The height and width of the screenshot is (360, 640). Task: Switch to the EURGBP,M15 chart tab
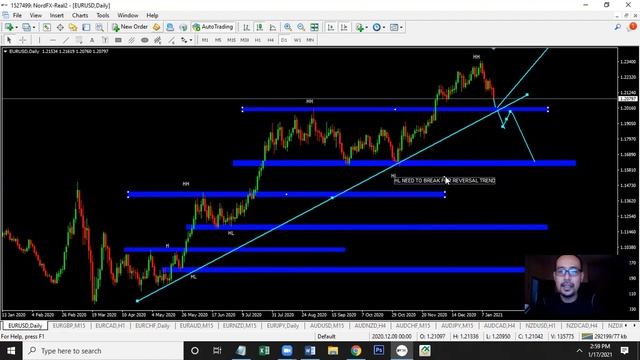coord(69,326)
